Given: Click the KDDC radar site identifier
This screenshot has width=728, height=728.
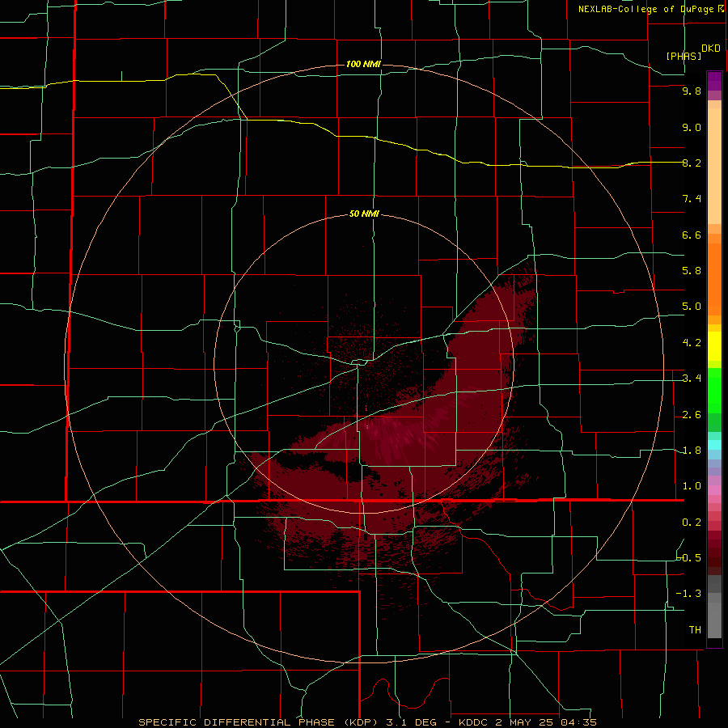Looking at the screenshot, I should [474, 722].
